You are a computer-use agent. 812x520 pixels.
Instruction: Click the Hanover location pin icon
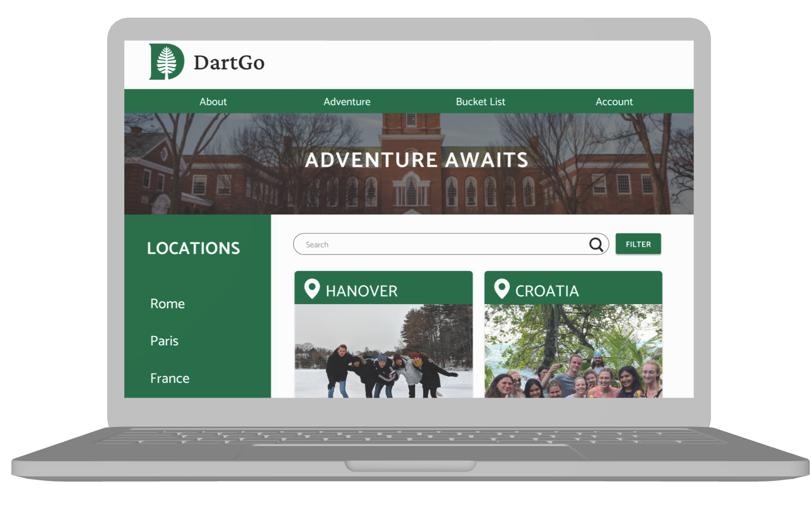pyautogui.click(x=312, y=289)
